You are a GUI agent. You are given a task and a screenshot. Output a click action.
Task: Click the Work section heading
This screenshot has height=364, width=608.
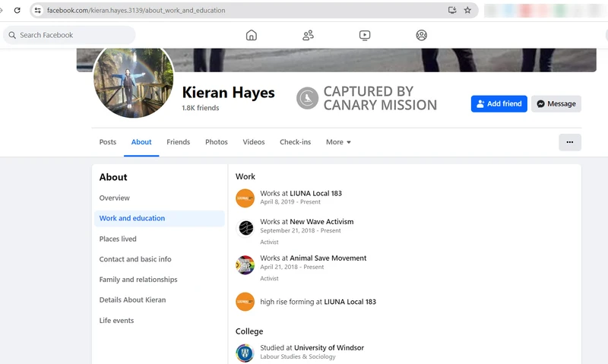[x=245, y=177]
